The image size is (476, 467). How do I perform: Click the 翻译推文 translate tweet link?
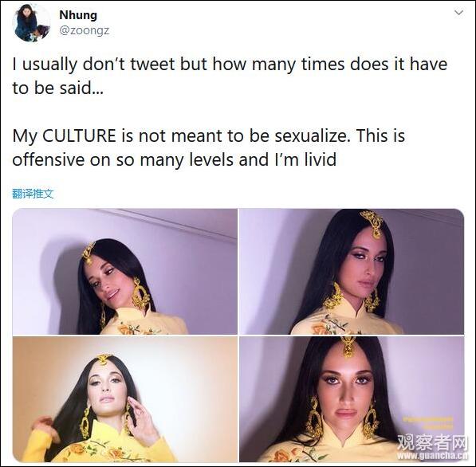(33, 194)
